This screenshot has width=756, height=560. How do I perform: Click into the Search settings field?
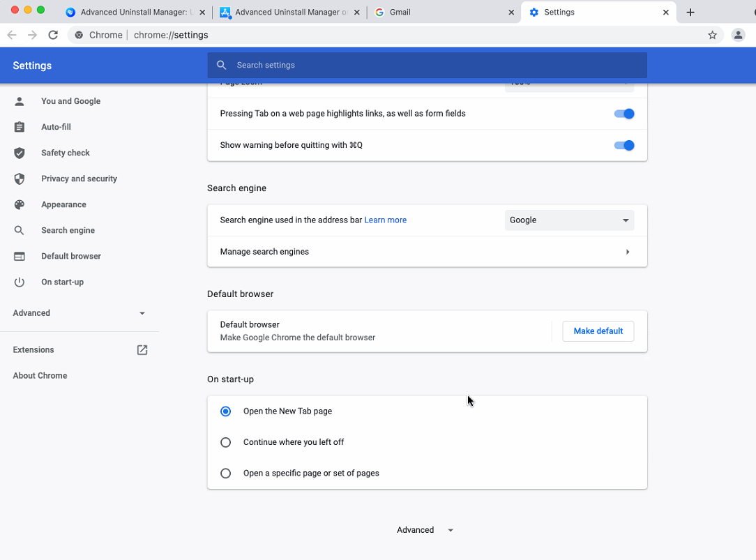pos(427,65)
